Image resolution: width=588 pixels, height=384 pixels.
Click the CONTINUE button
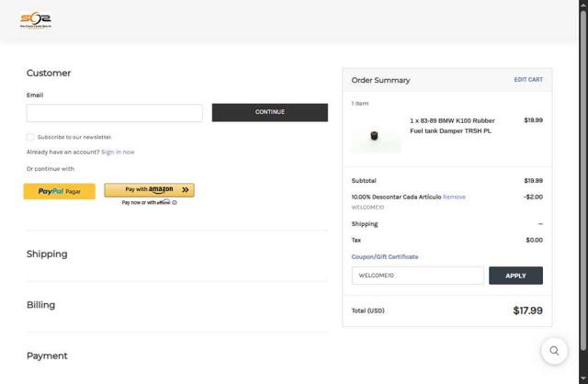click(x=269, y=112)
